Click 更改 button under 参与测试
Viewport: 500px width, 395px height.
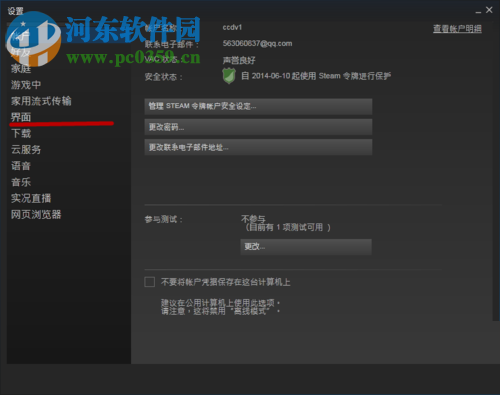[306, 247]
